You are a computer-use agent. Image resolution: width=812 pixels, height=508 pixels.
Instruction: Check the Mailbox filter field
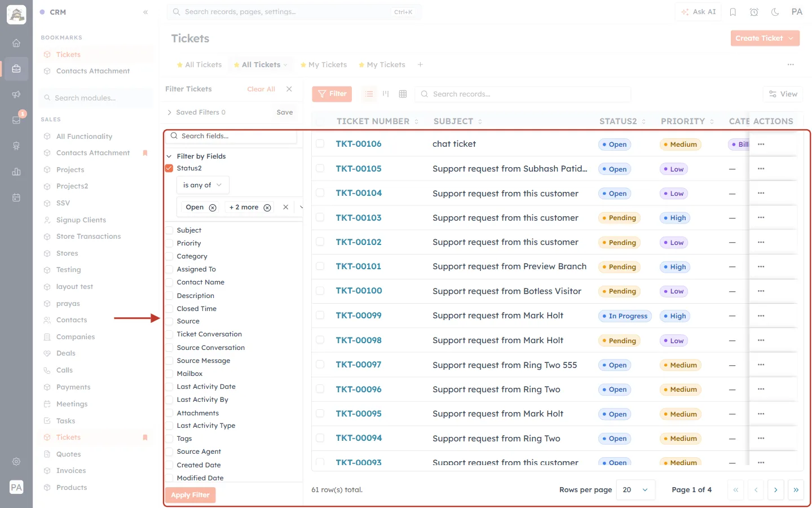tap(169, 374)
